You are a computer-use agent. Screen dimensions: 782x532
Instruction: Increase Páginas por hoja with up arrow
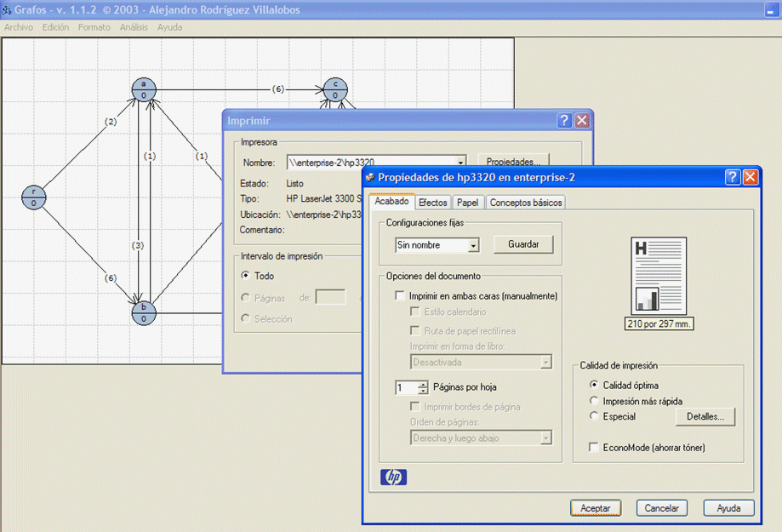pyautogui.click(x=423, y=384)
